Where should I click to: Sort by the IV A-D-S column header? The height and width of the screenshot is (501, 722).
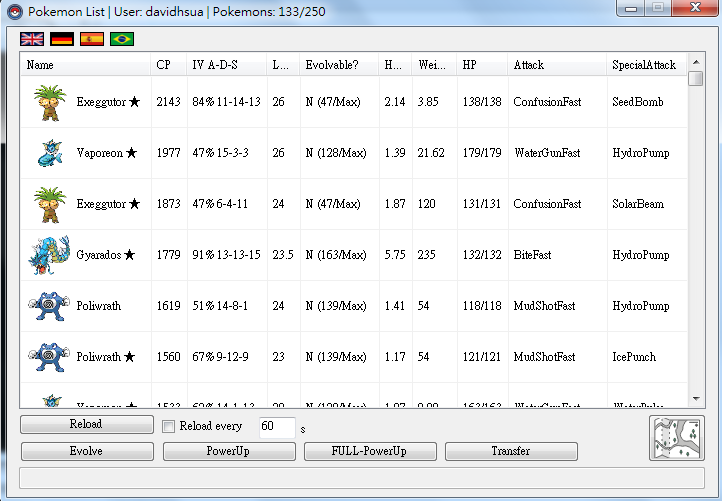click(227, 65)
